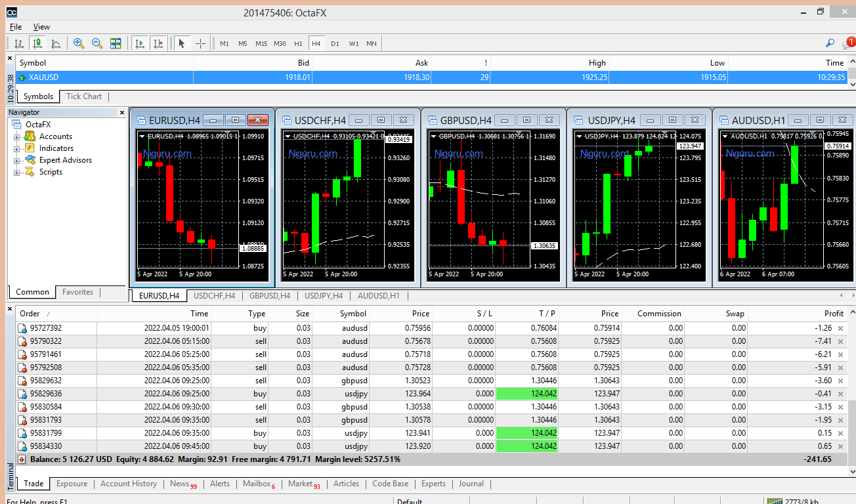Toggle chart auto scroll icon
Screen dimensions: 856x504
pyautogui.click(x=139, y=43)
